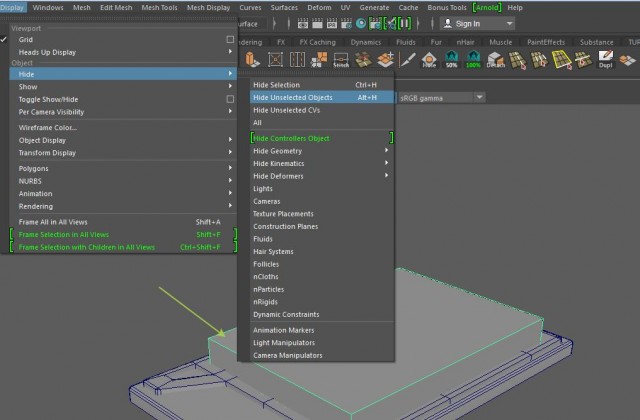This screenshot has width=640, height=420.
Task: Choose Hide Unselected Objects
Action: tap(322, 98)
